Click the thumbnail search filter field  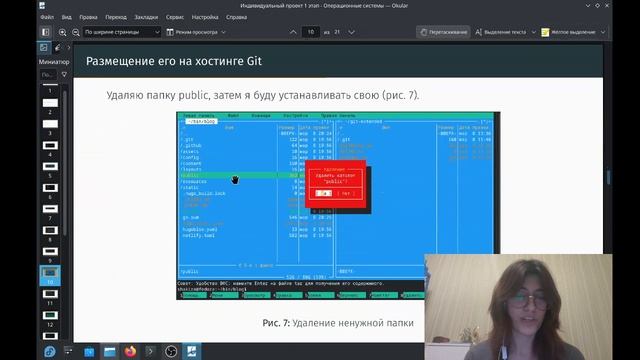point(48,75)
